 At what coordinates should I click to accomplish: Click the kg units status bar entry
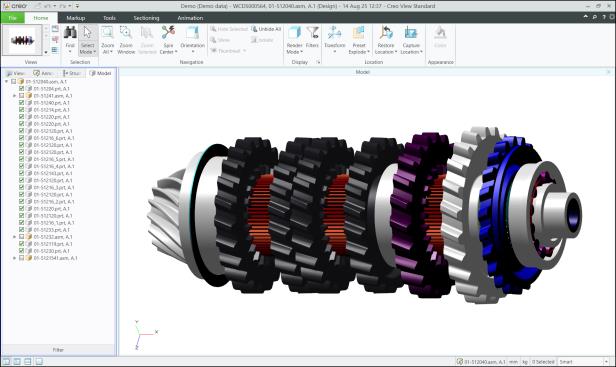pyautogui.click(x=525, y=361)
